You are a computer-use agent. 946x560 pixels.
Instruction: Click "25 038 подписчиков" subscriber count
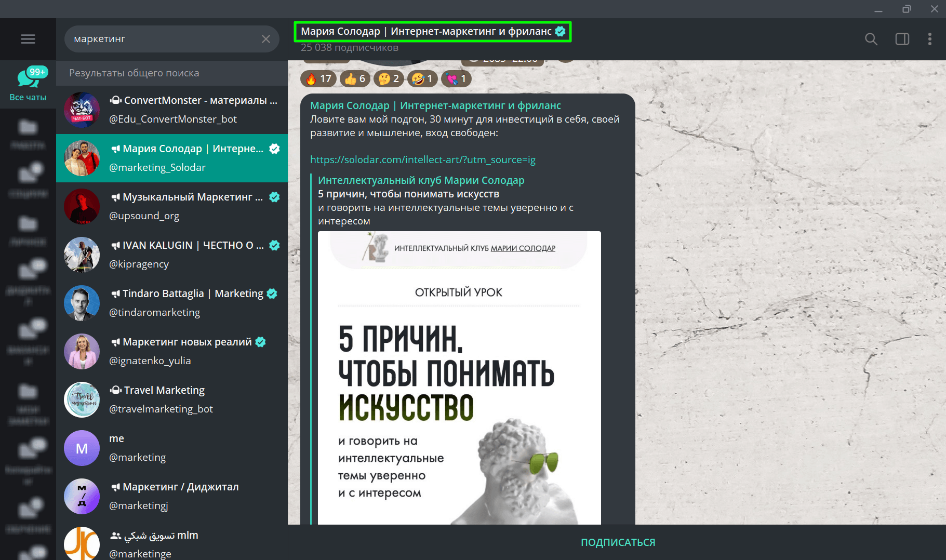[350, 47]
